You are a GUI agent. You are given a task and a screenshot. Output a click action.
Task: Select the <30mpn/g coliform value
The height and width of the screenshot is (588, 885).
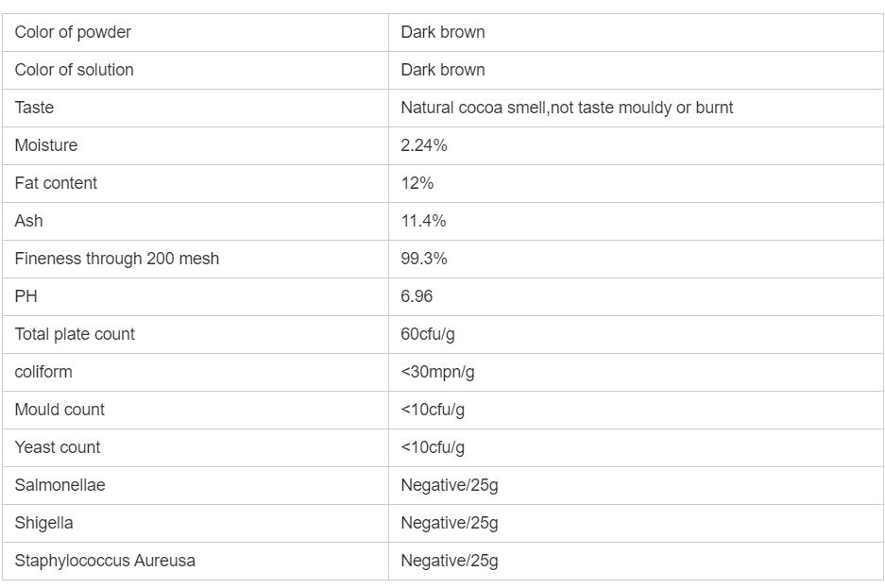[437, 372]
